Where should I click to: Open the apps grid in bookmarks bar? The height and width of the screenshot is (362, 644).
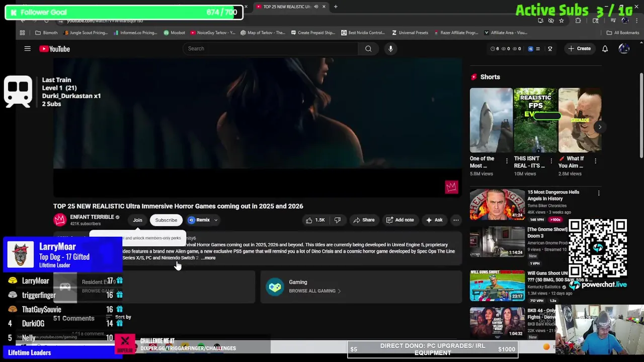[22, 33]
